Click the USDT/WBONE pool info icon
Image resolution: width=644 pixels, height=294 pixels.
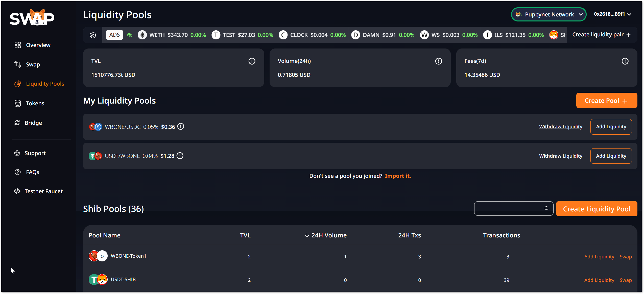pos(180,156)
